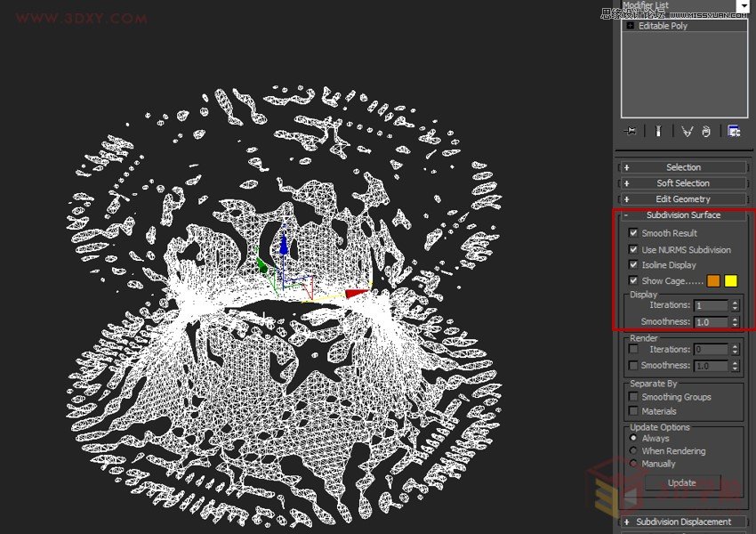This screenshot has width=756, height=534.
Task: Click the Editable Poly visibility lightbulb icon
Action: click(x=630, y=26)
